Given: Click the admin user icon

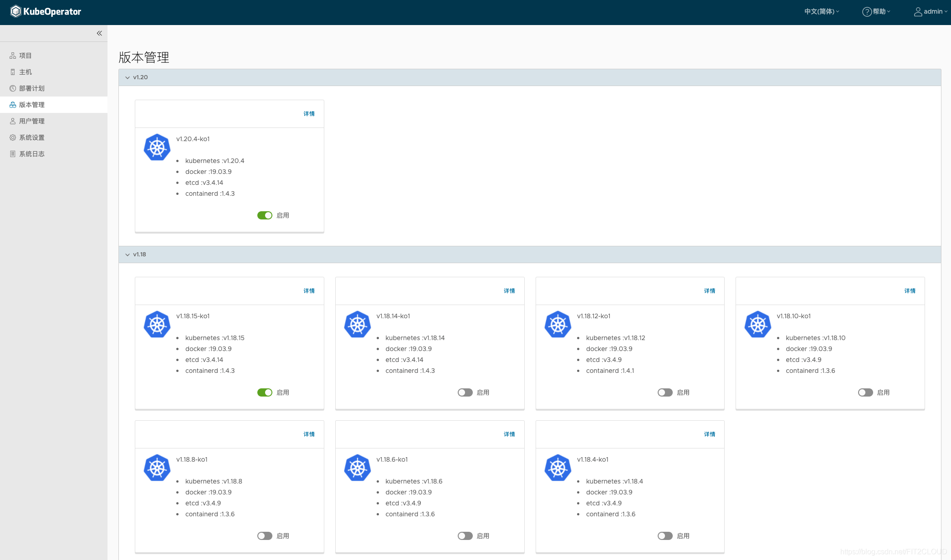Looking at the screenshot, I should [918, 12].
